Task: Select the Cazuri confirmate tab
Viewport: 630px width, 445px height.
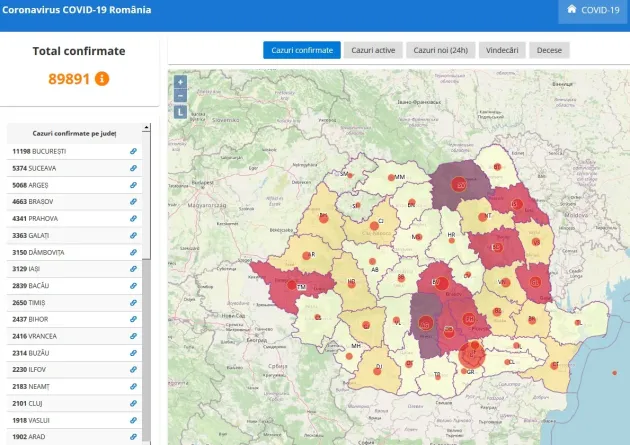Action: pos(302,50)
